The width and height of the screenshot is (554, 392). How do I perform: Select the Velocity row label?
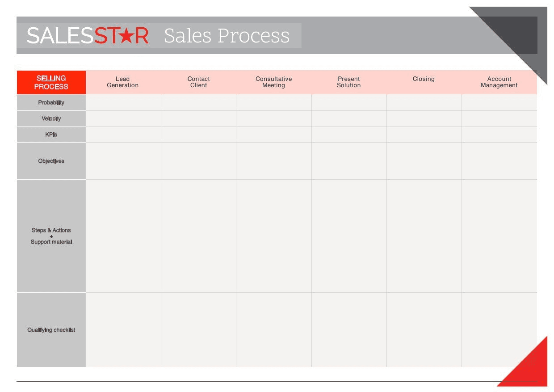(51, 118)
